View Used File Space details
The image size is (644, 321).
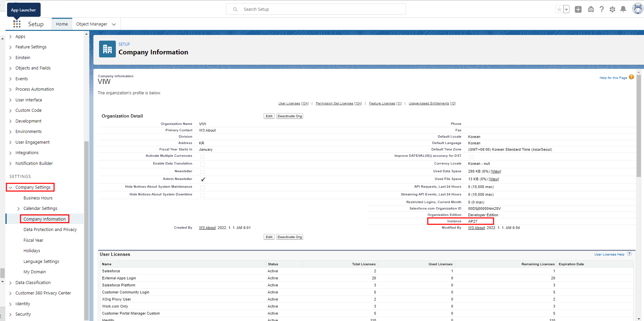494,179
